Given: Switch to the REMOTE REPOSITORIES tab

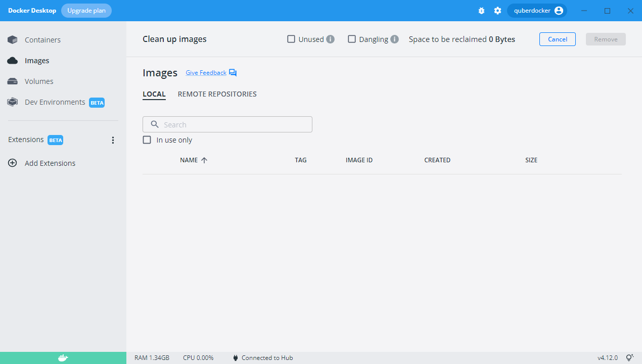Looking at the screenshot, I should 217,94.
